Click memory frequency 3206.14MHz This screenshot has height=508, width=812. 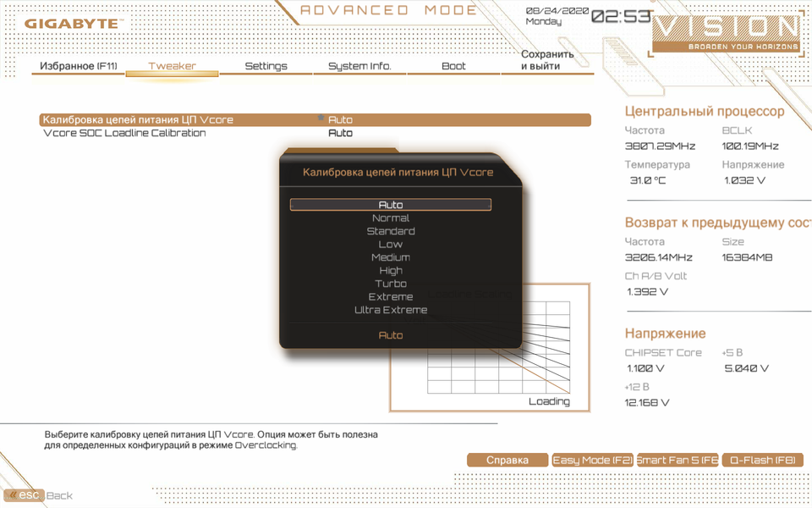[x=658, y=257]
